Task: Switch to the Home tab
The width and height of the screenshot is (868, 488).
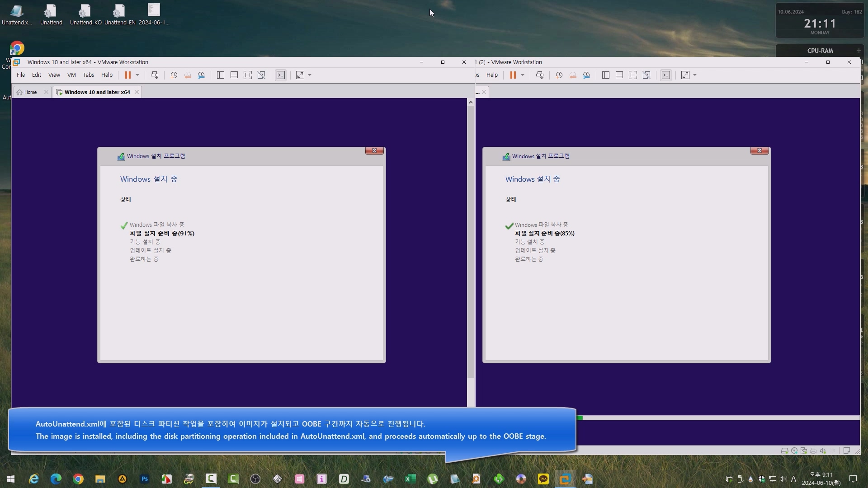Action: coord(30,92)
